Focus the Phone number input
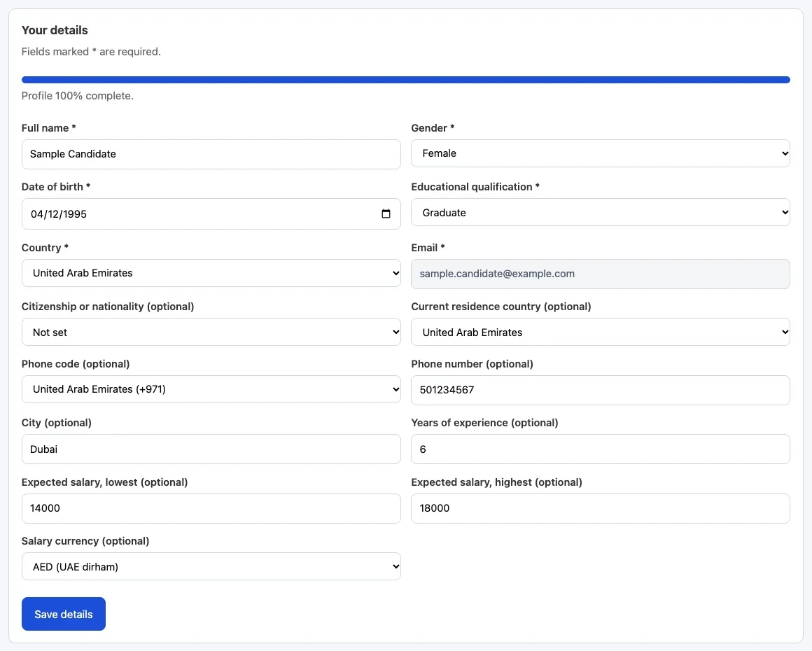812x651 pixels. coord(600,391)
